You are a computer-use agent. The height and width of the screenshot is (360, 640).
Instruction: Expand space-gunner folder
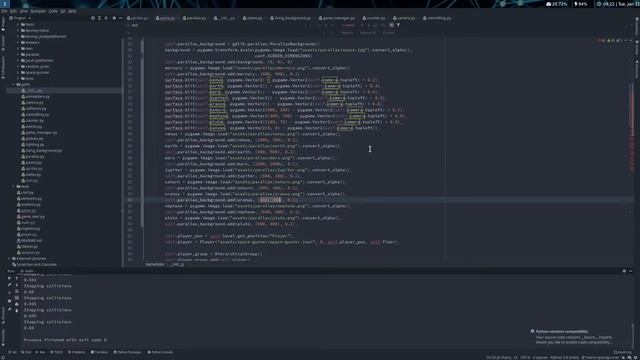[x=18, y=72]
